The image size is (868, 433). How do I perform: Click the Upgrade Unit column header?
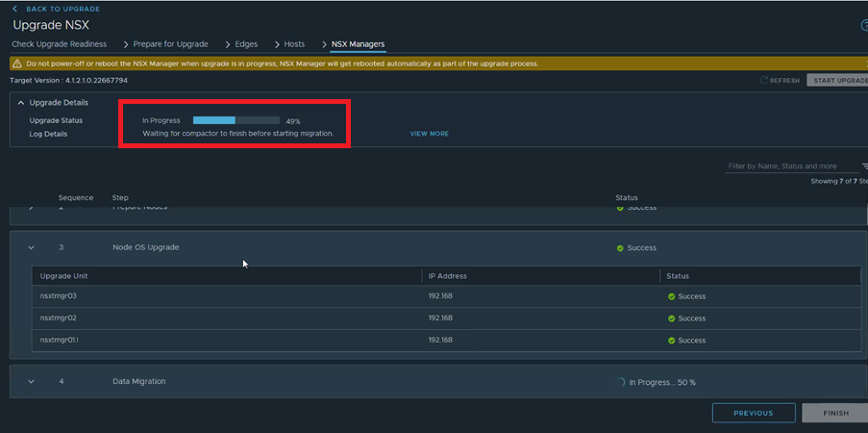[63, 275]
